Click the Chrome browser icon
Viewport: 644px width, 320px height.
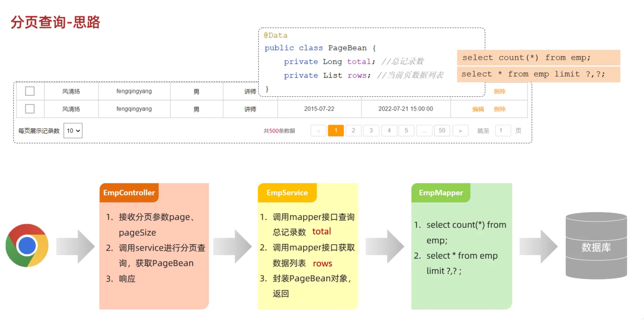[27, 246]
